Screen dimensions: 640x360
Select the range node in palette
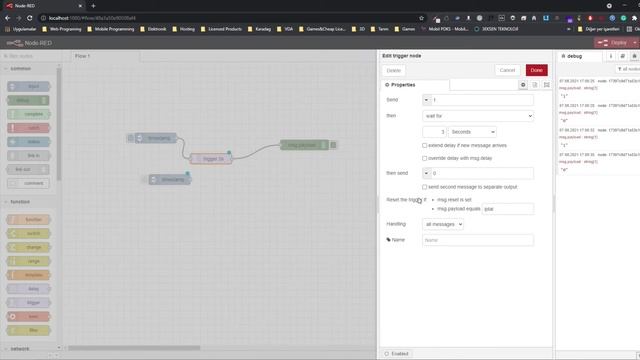[x=29, y=261]
